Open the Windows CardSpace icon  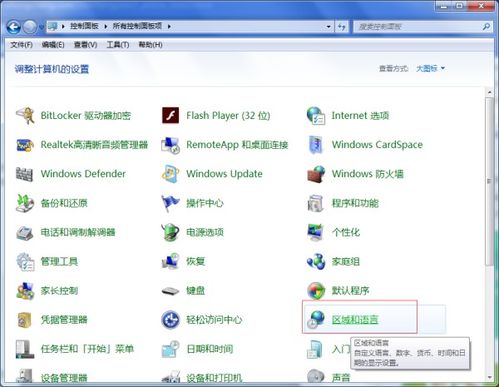[316, 145]
